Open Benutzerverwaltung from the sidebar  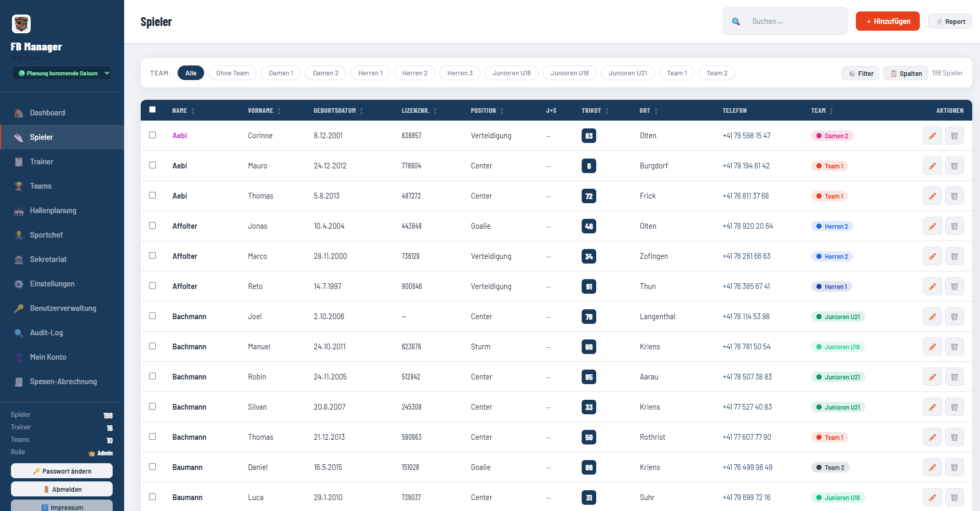[x=62, y=308]
